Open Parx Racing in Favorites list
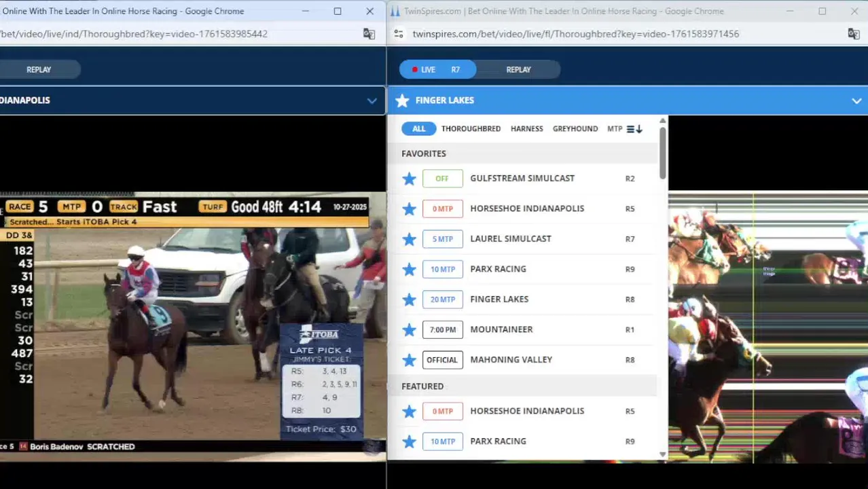This screenshot has height=489, width=868. [x=498, y=269]
